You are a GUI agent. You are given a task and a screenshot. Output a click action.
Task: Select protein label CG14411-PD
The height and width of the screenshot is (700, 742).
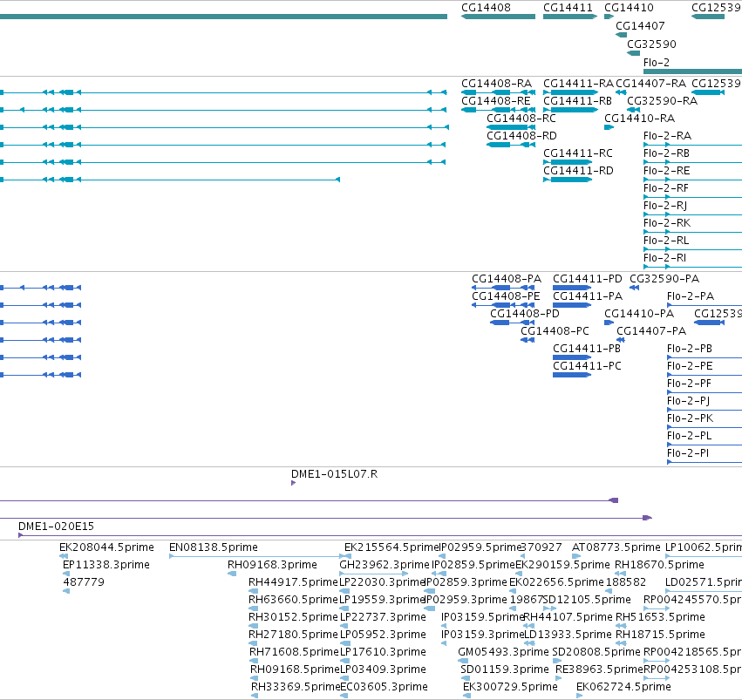click(588, 279)
